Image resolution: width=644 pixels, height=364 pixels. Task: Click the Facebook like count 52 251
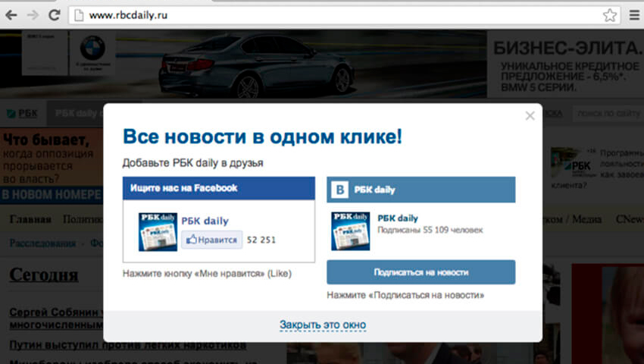[261, 240]
